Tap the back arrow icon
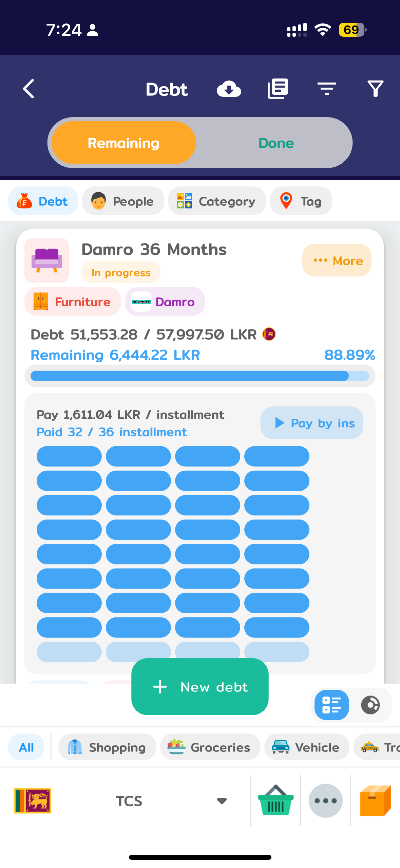The width and height of the screenshot is (400, 868). click(29, 89)
